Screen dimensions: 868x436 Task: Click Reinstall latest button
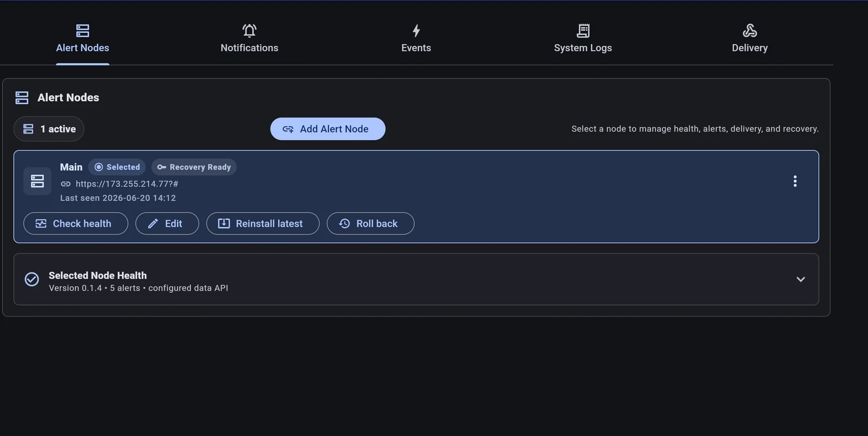coord(263,224)
